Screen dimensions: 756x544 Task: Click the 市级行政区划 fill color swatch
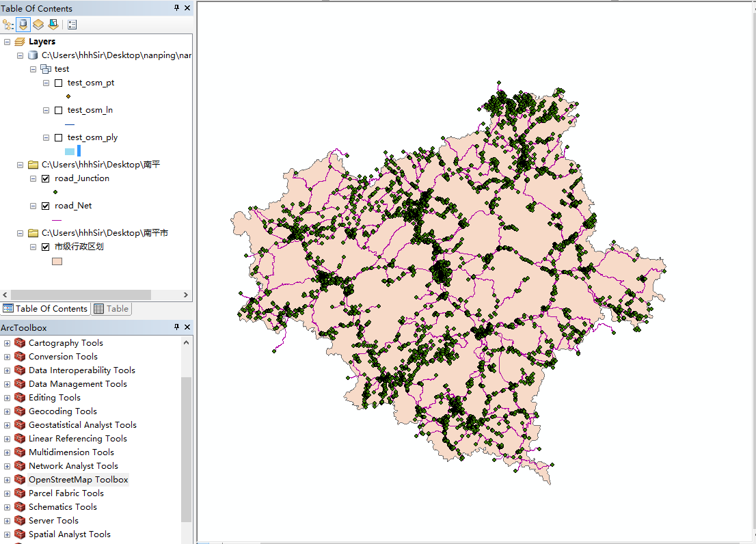pyautogui.click(x=56, y=260)
